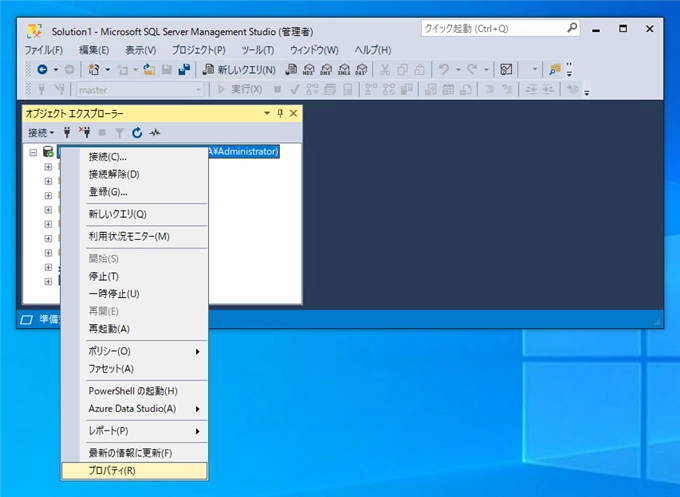Select 再起動(A) in context menu
This screenshot has width=680, height=497.
click(x=134, y=329)
